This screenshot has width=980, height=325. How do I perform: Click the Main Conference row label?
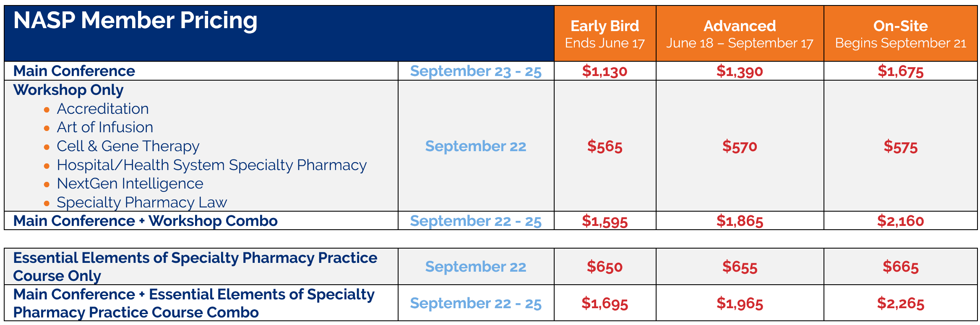coord(74,71)
